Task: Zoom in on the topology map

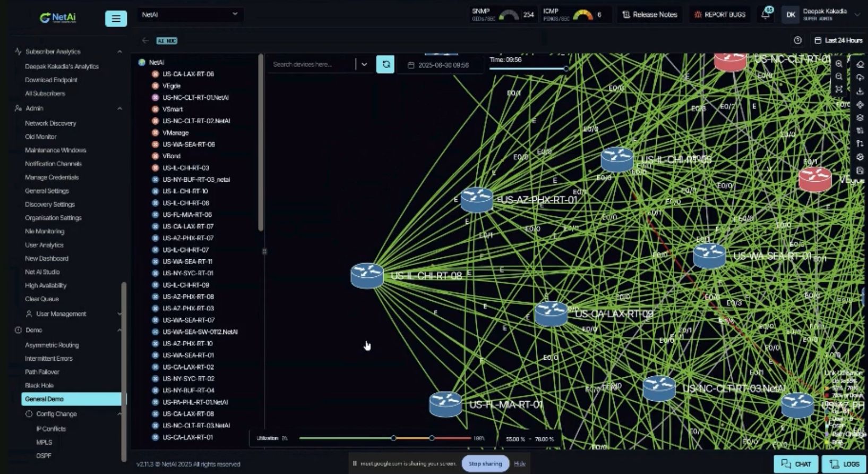Action: coord(839,64)
